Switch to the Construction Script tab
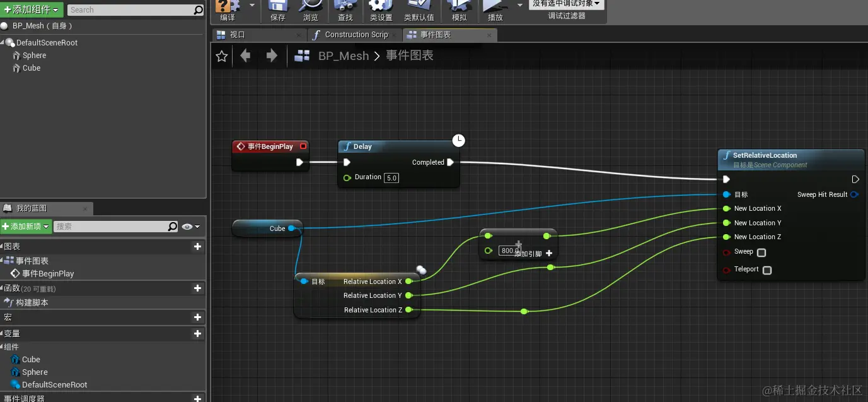The image size is (868, 402). [x=356, y=35]
